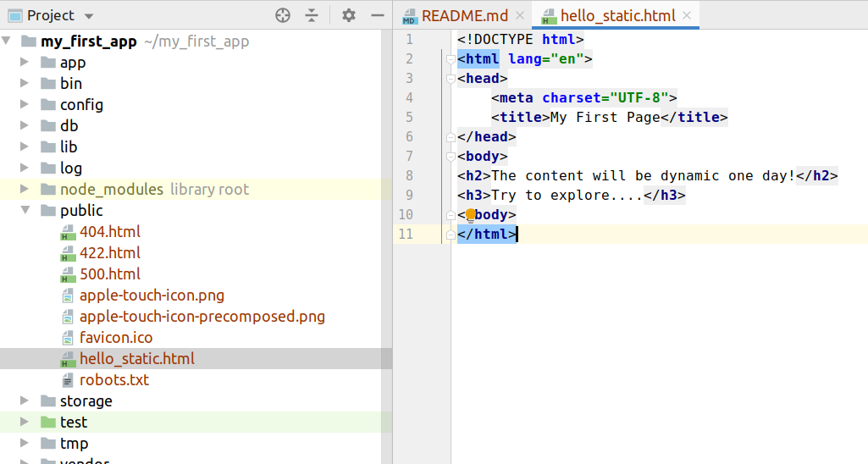The image size is (868, 464).
Task: Click the charset="UTF-8" attribute
Action: tap(605, 98)
